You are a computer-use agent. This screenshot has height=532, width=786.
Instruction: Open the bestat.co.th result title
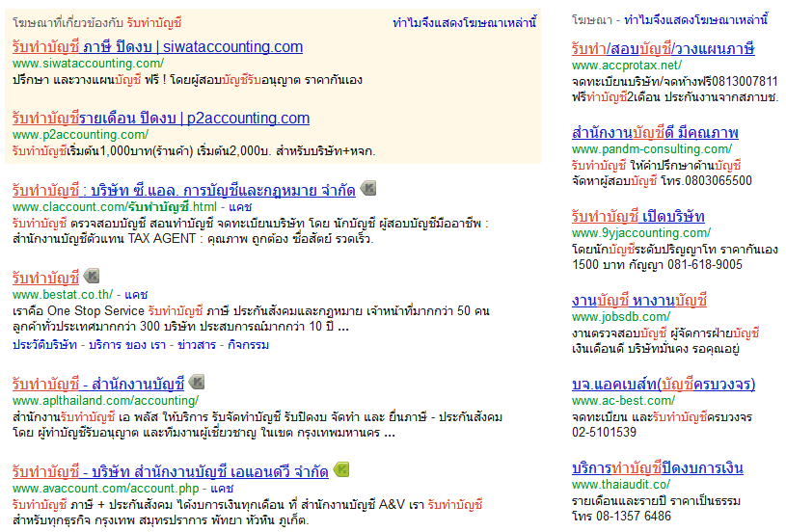point(45,278)
